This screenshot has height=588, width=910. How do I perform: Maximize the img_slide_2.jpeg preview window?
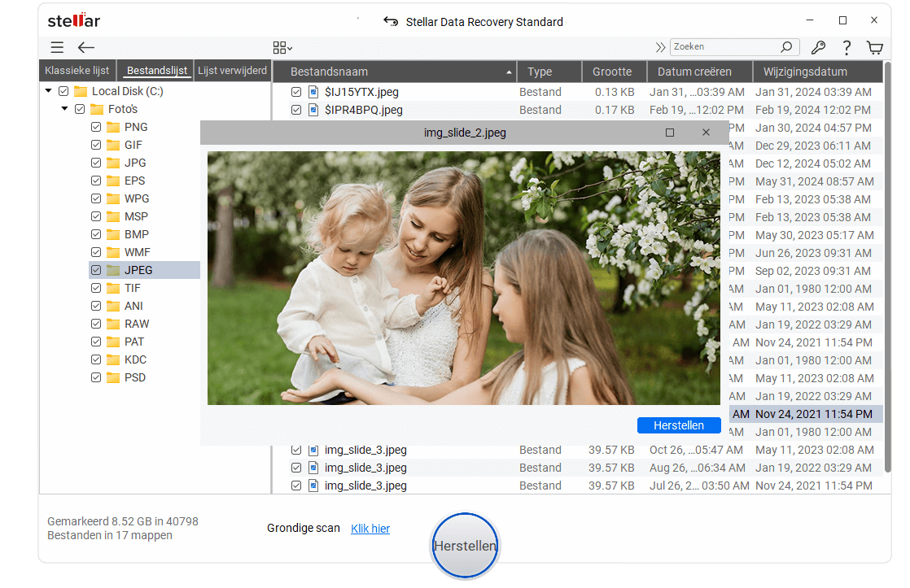pyautogui.click(x=670, y=133)
